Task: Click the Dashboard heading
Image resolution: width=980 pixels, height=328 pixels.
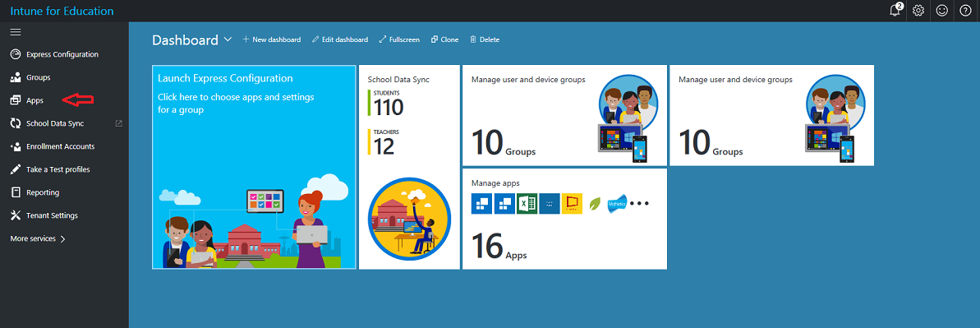Action: point(185,40)
